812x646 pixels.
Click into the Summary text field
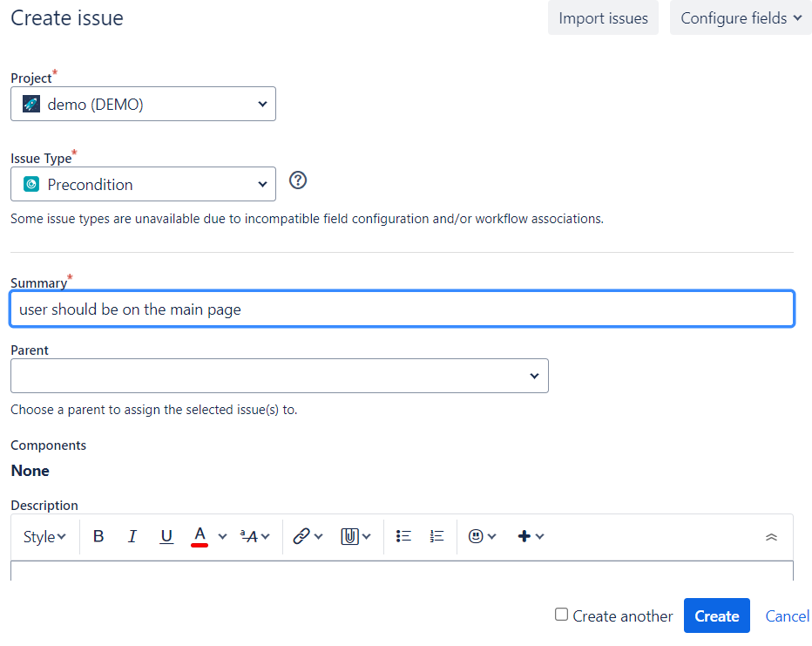coord(402,309)
